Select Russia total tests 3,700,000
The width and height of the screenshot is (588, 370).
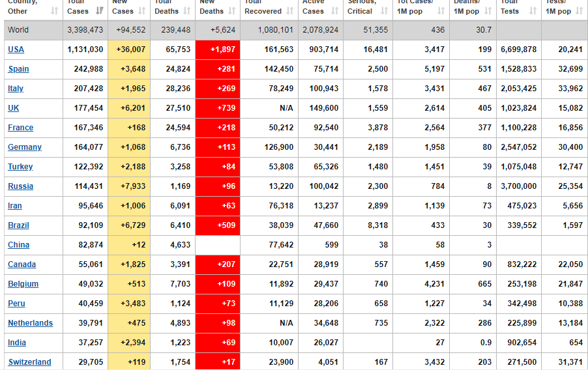(x=519, y=186)
